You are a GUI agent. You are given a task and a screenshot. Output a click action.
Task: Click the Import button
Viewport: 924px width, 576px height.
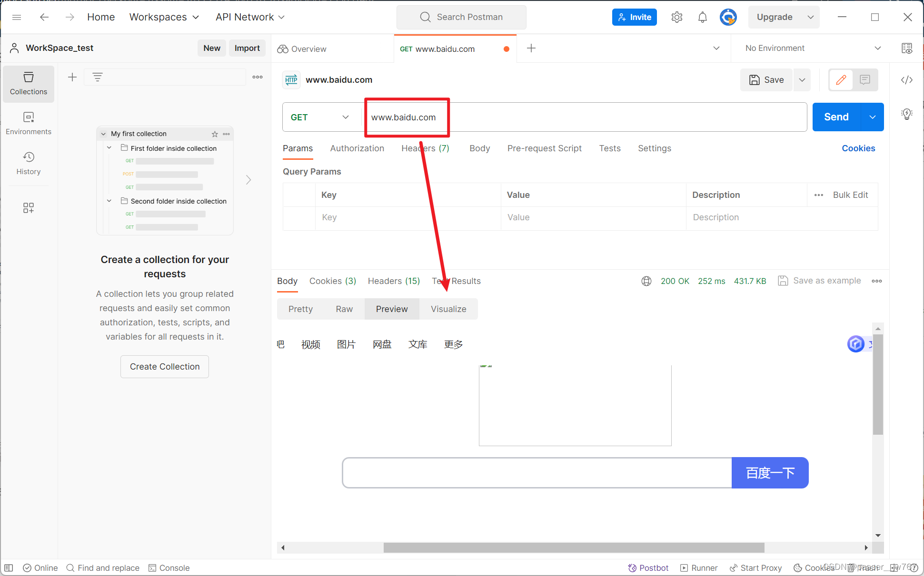click(x=247, y=48)
